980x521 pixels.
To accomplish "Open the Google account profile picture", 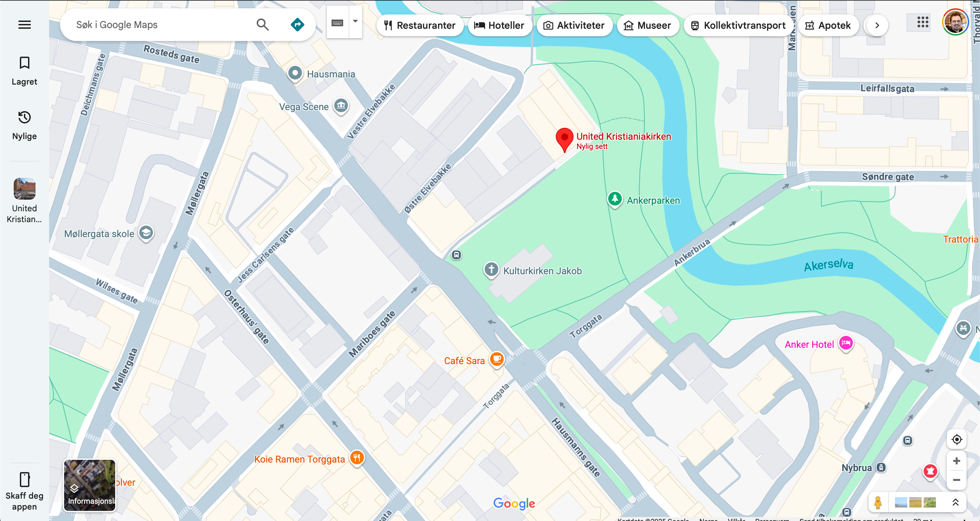I will [x=955, y=22].
